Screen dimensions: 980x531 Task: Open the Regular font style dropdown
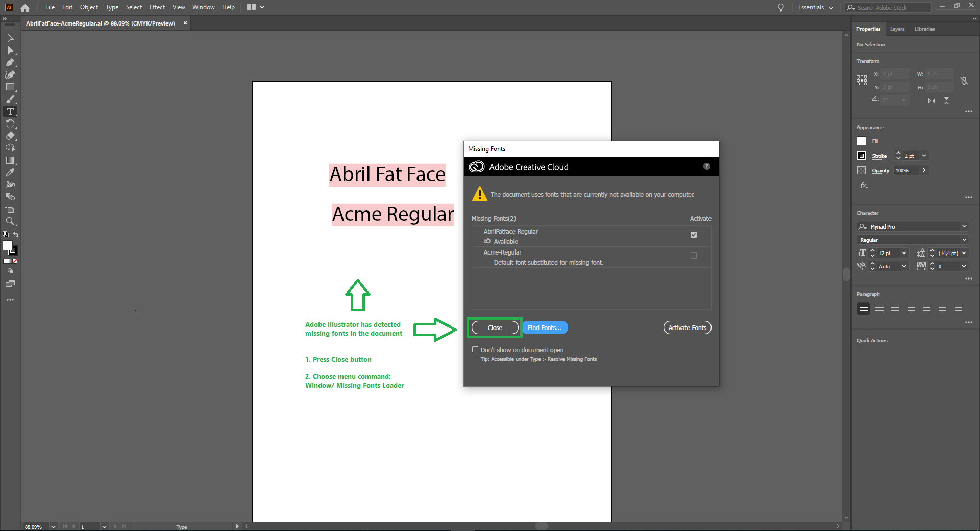pos(964,240)
